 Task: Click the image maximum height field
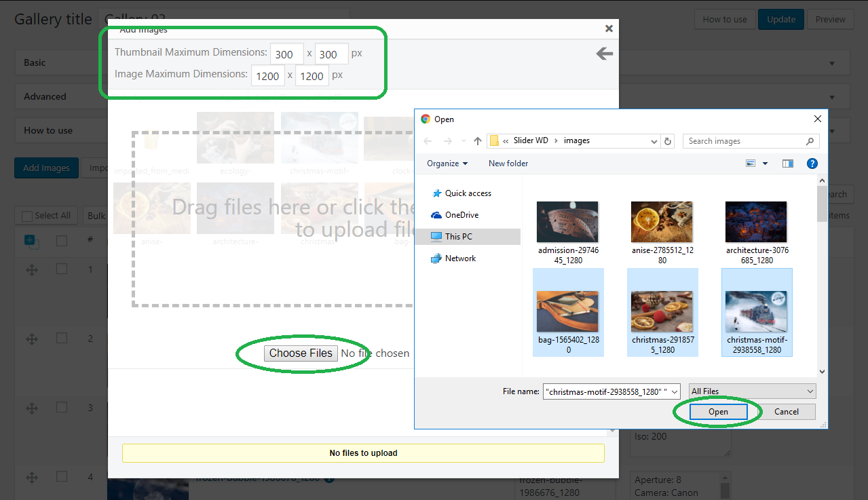(312, 76)
